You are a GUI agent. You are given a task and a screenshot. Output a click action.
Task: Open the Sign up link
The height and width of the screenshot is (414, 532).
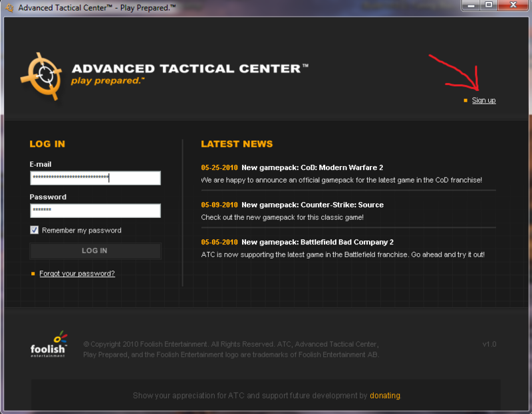tap(483, 100)
